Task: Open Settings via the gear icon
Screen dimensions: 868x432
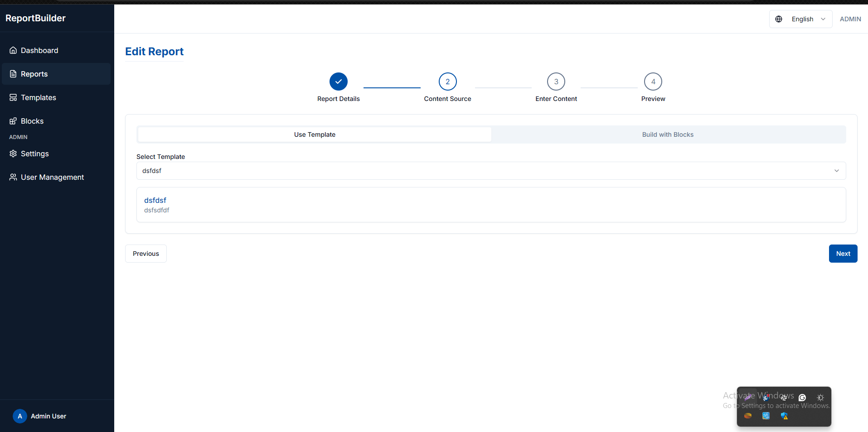Action: tap(13, 154)
